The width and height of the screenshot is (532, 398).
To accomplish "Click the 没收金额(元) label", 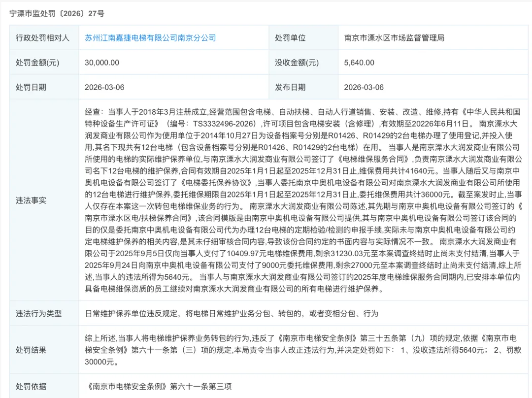I will coord(297,63).
